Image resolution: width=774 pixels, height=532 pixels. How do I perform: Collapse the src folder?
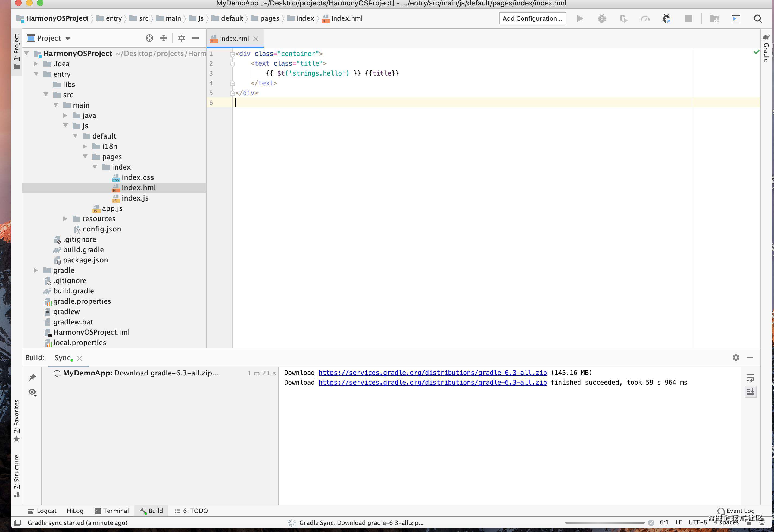(x=46, y=95)
